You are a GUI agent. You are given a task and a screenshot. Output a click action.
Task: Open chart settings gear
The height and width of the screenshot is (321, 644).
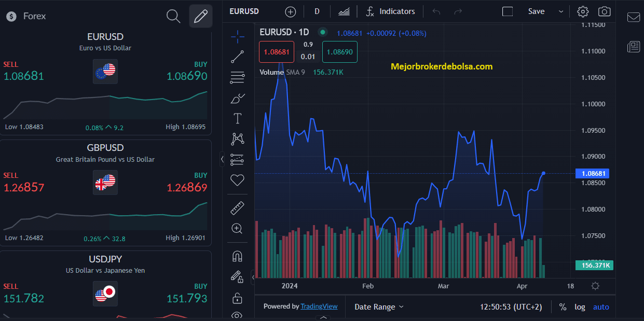583,11
